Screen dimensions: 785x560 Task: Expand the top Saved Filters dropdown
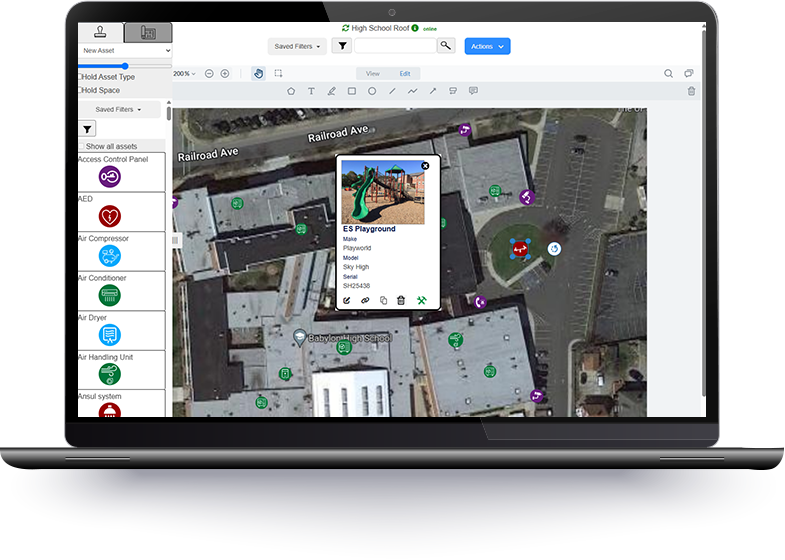[297, 46]
